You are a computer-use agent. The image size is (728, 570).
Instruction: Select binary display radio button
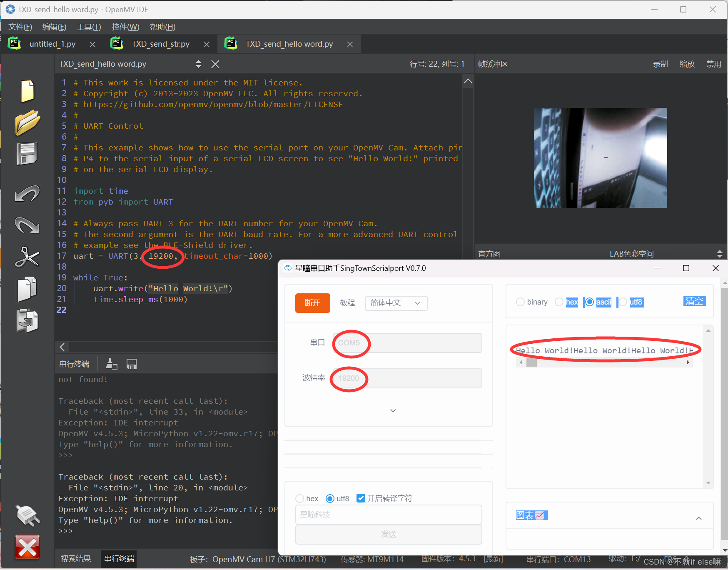tap(520, 302)
